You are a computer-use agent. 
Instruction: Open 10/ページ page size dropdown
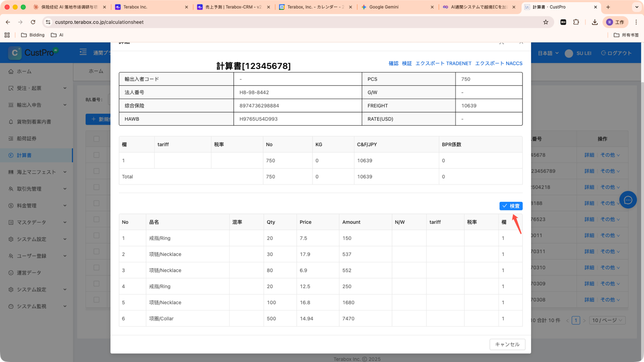tap(607, 320)
